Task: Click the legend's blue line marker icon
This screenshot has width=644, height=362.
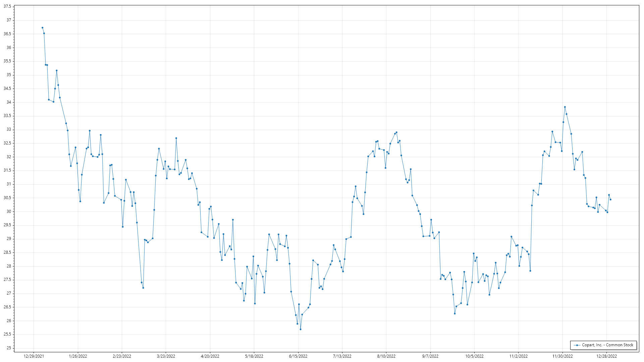Action: coord(577,345)
